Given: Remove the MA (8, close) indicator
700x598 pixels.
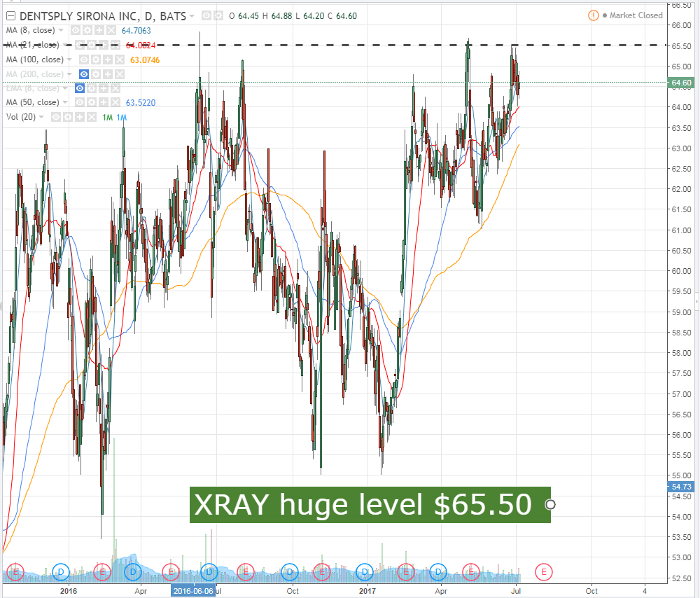Looking at the screenshot, I should pos(111,30).
